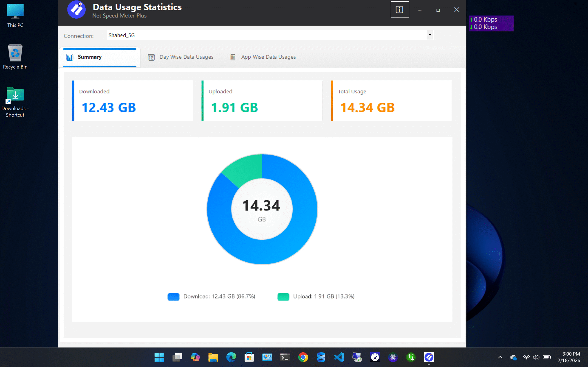Open This PC from the desktop

coord(15,11)
